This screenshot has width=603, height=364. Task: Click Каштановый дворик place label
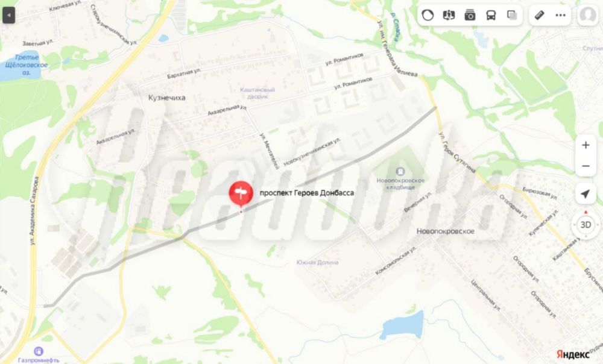coord(257,93)
